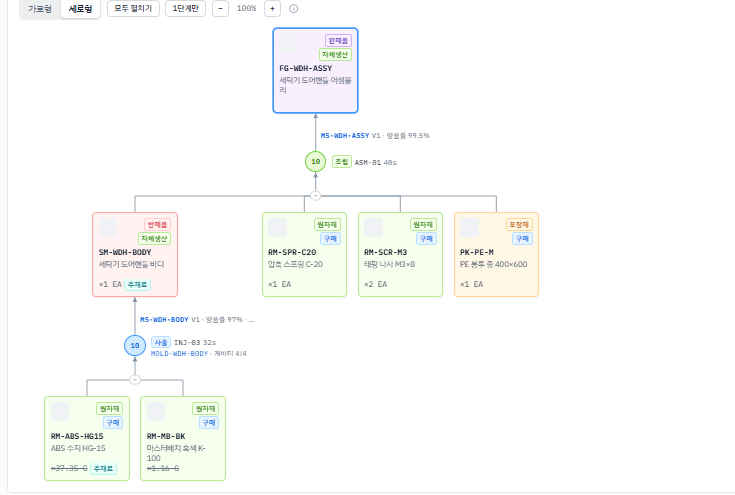Click the 구매 tag on RM-MB-BK
Image resolution: width=735 pixels, height=495 pixels.
209,423
